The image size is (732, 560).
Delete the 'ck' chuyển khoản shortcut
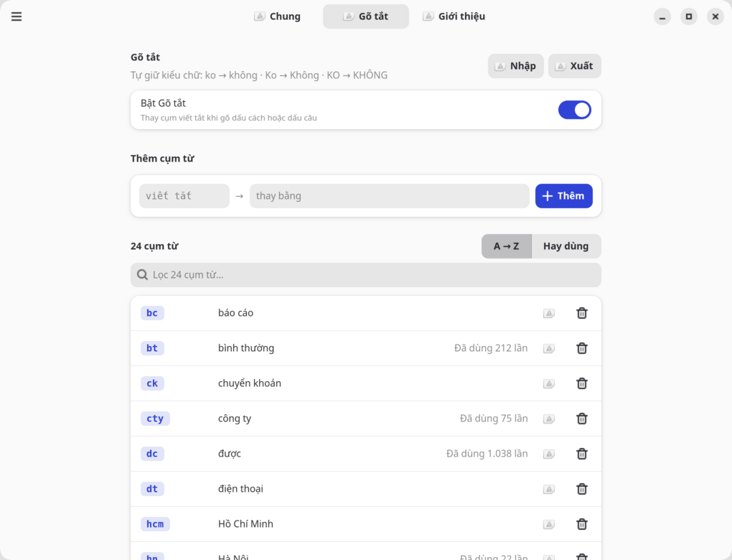[582, 383]
